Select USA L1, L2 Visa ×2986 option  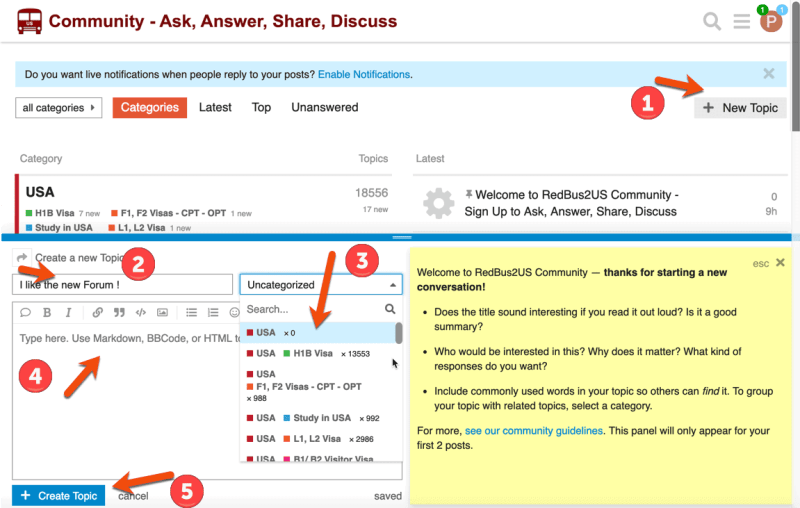click(318, 439)
